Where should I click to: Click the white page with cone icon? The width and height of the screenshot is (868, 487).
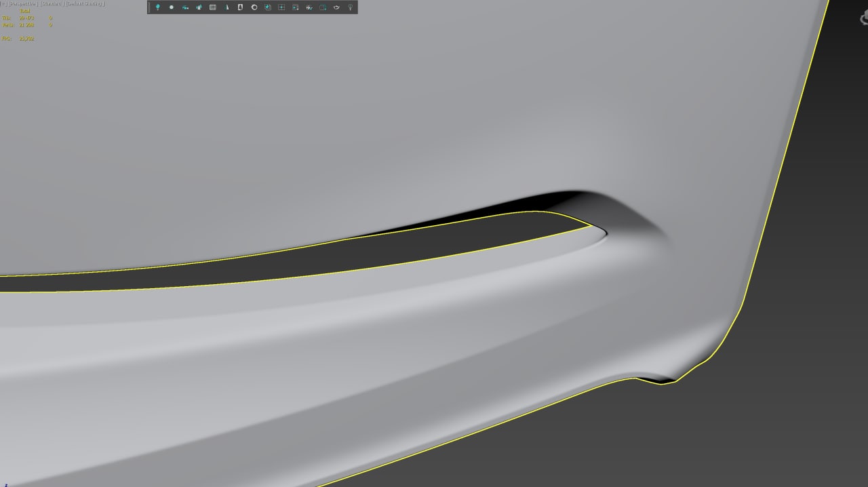click(240, 7)
